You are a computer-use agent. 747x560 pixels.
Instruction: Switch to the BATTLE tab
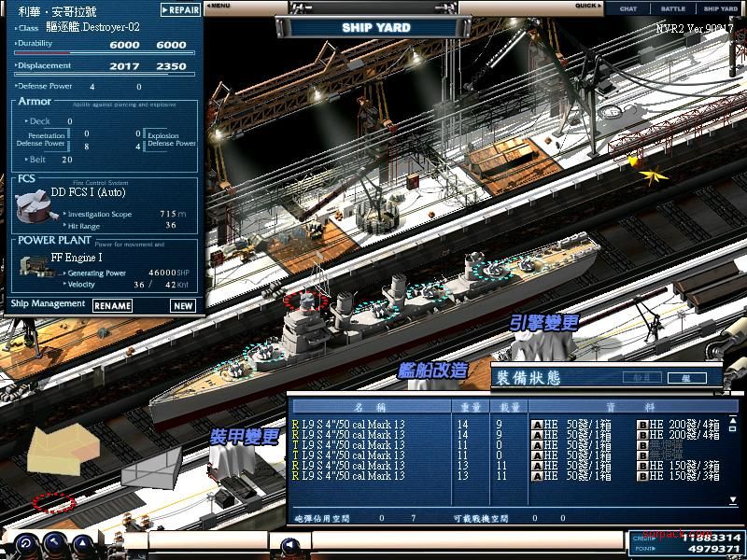click(x=673, y=8)
